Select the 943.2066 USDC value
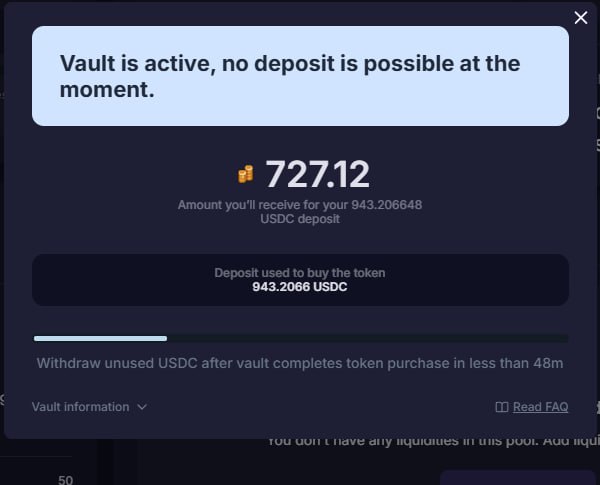Screen dimensions: 600x485 pyautogui.click(x=300, y=287)
